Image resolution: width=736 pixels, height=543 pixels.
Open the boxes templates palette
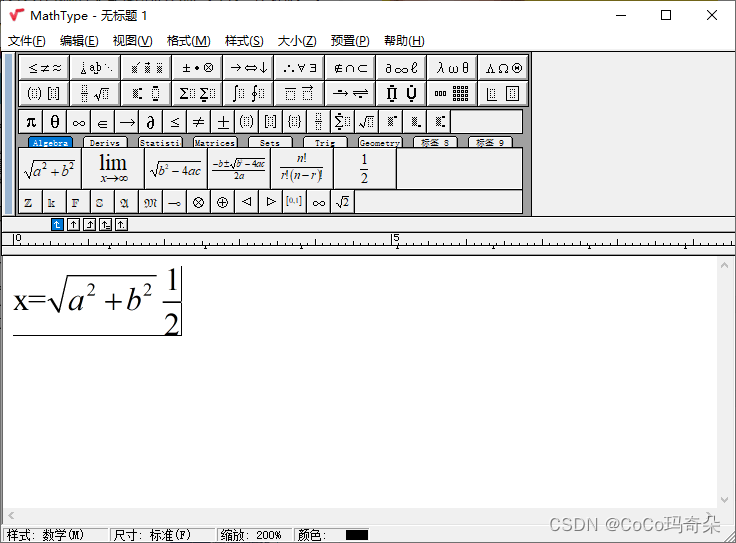(504, 93)
